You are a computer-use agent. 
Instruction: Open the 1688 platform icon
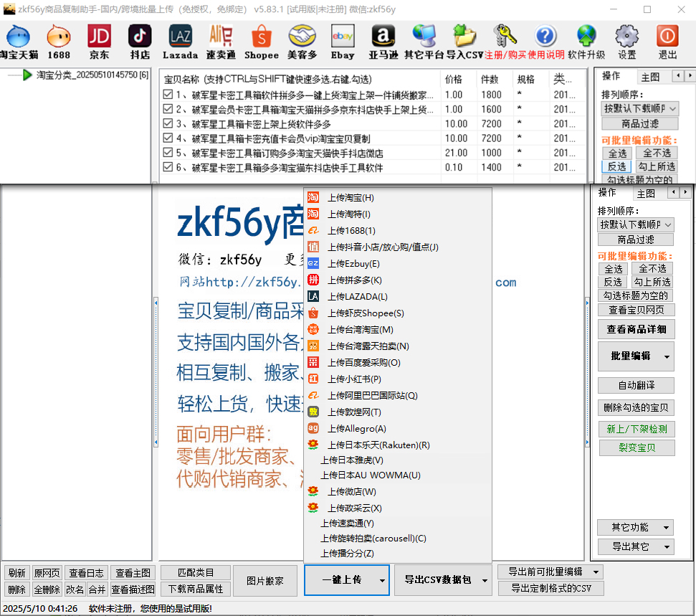tap(59, 42)
